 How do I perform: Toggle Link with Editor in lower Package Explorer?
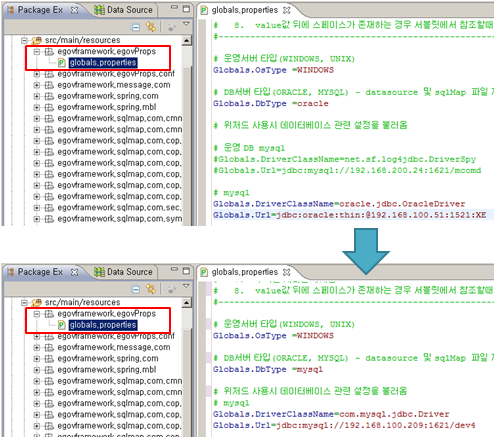[151, 289]
